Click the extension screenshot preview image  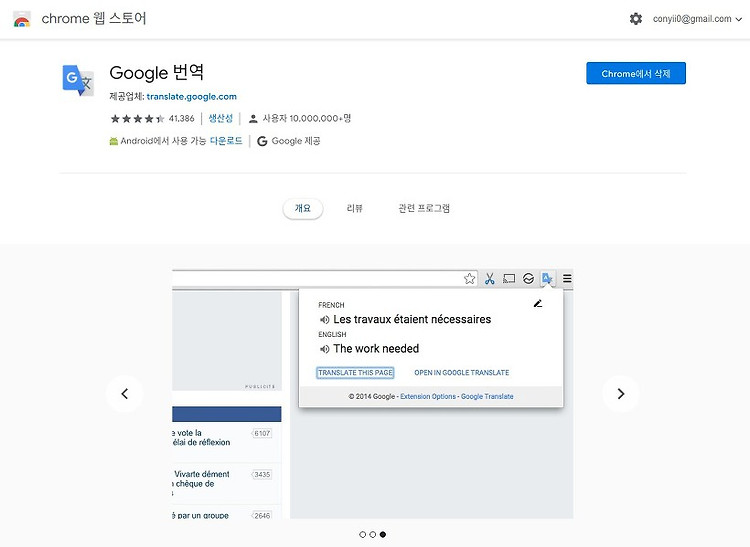click(x=373, y=394)
